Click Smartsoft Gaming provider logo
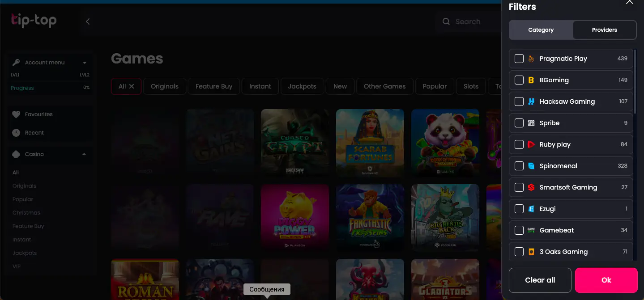The width and height of the screenshot is (644, 300). [x=531, y=187]
